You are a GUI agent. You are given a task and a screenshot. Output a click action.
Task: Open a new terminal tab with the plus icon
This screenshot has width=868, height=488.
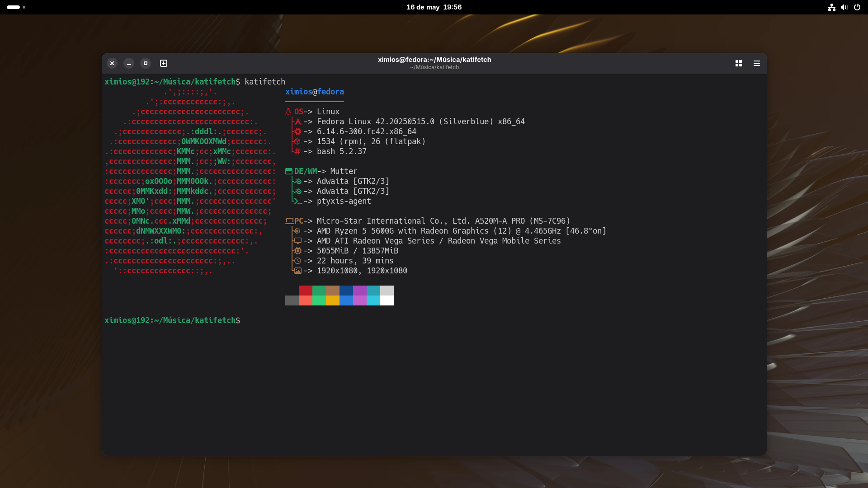click(x=163, y=63)
